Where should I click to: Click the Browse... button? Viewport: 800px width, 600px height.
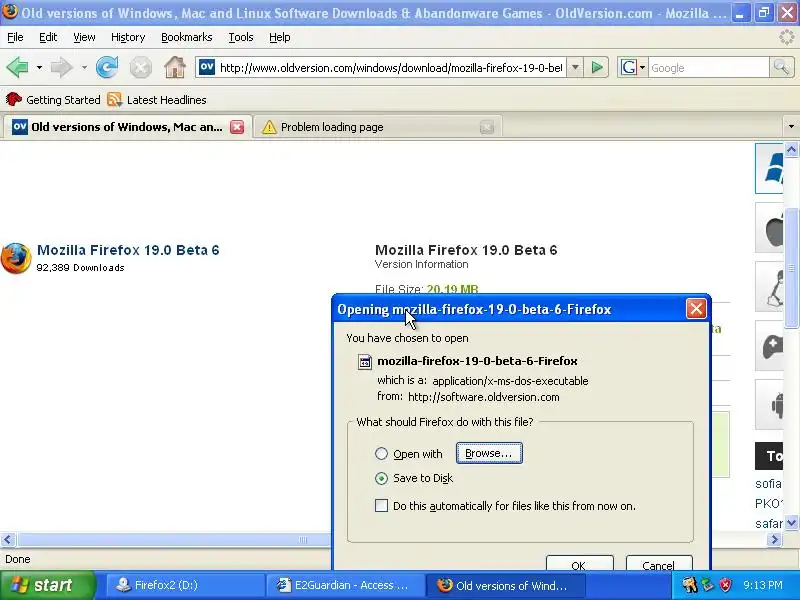coord(489,453)
